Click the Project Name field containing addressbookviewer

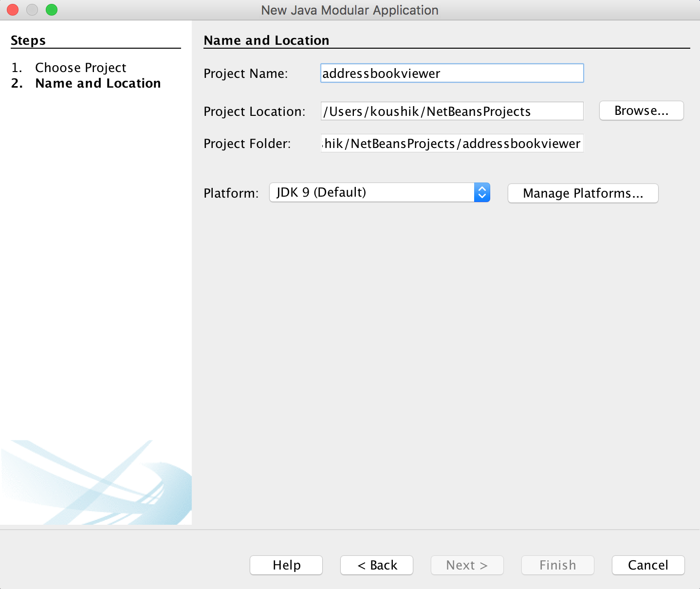click(x=452, y=73)
